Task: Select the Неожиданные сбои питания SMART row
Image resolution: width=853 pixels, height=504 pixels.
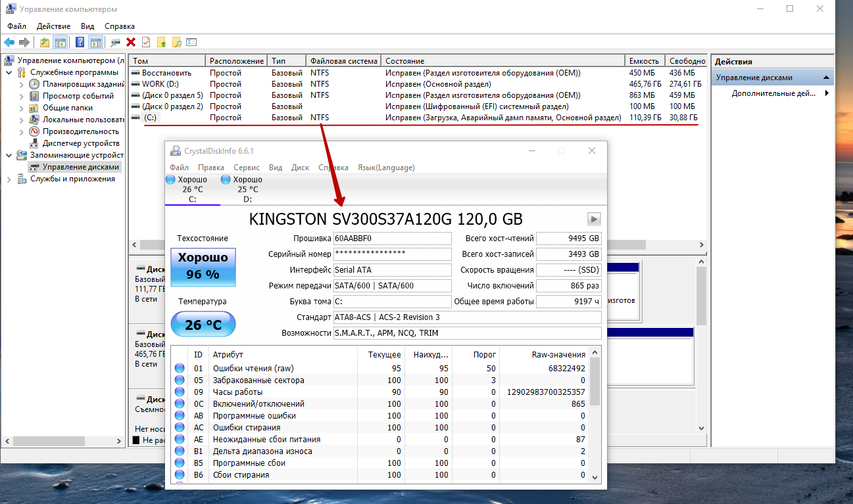Action: click(x=380, y=440)
